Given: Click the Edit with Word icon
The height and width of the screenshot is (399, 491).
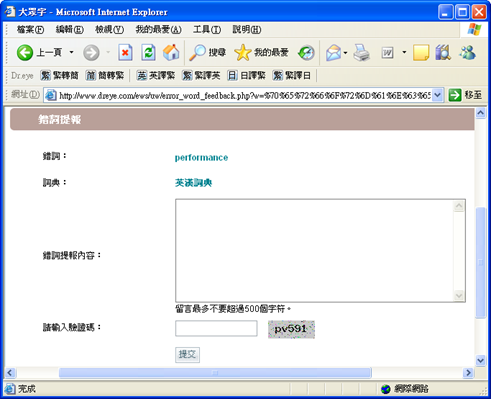Looking at the screenshot, I should 387,53.
